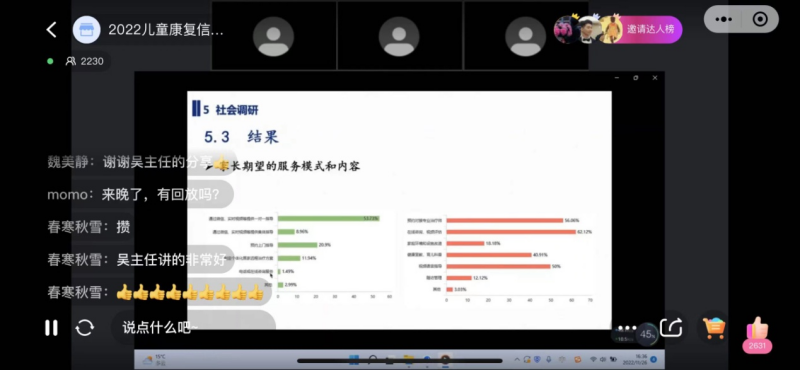
Task: Tap the circular target close button
Action: click(760, 19)
